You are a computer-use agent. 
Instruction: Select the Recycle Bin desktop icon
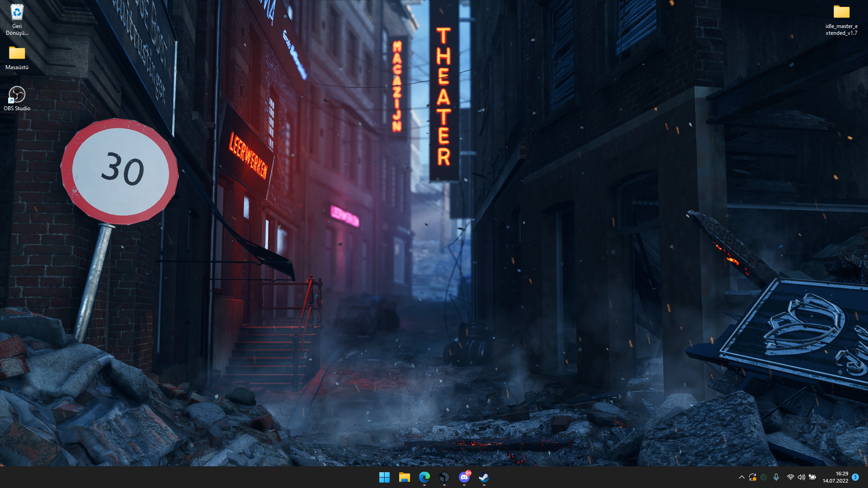point(17,19)
